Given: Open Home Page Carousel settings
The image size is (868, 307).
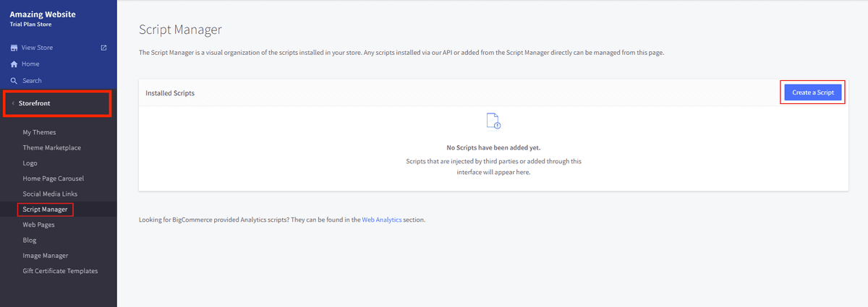Looking at the screenshot, I should click(x=54, y=178).
